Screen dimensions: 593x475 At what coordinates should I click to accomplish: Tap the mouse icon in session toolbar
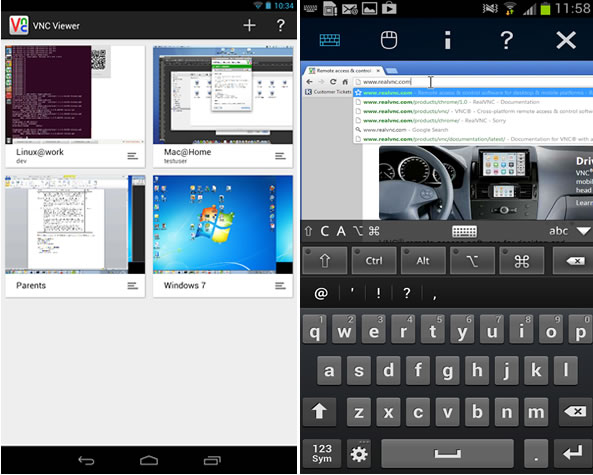(x=389, y=40)
